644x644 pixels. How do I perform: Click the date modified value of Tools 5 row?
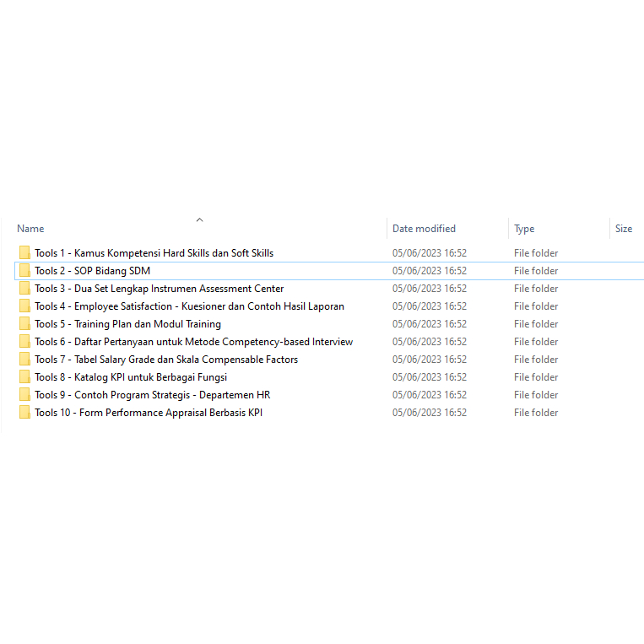point(430,323)
